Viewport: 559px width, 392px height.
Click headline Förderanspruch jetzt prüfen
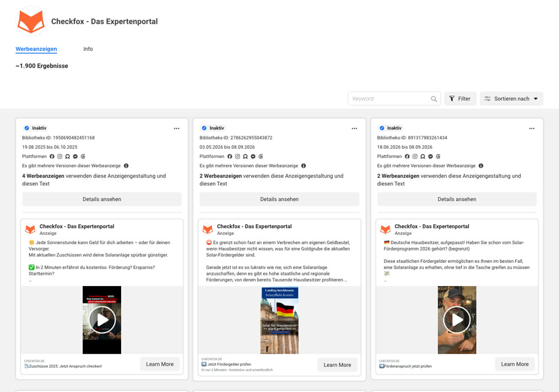pyautogui.click(x=405, y=366)
